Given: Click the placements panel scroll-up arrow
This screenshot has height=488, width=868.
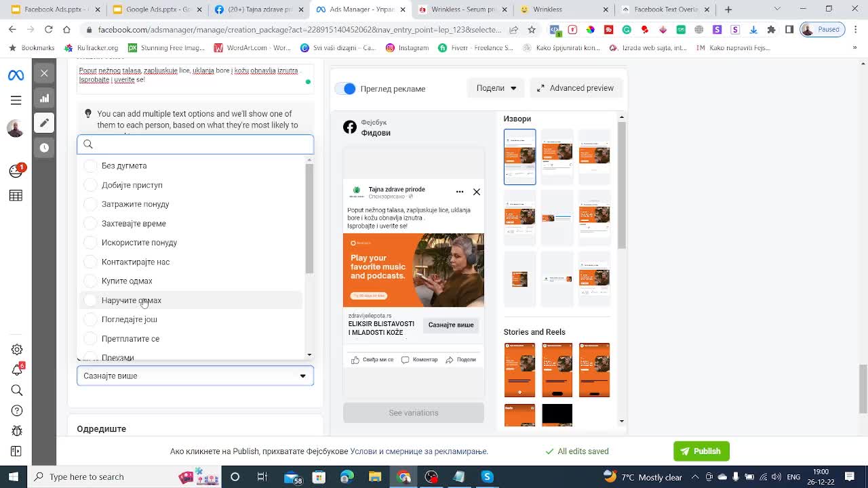Looking at the screenshot, I should [621, 118].
